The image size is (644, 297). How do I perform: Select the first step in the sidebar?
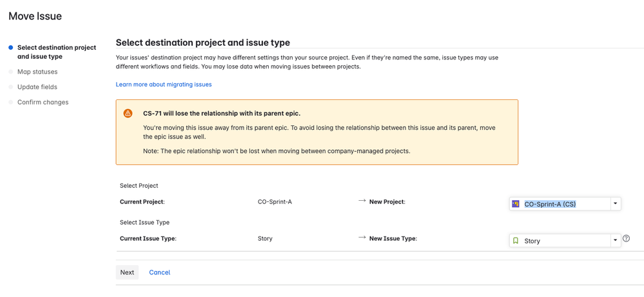pos(57,52)
